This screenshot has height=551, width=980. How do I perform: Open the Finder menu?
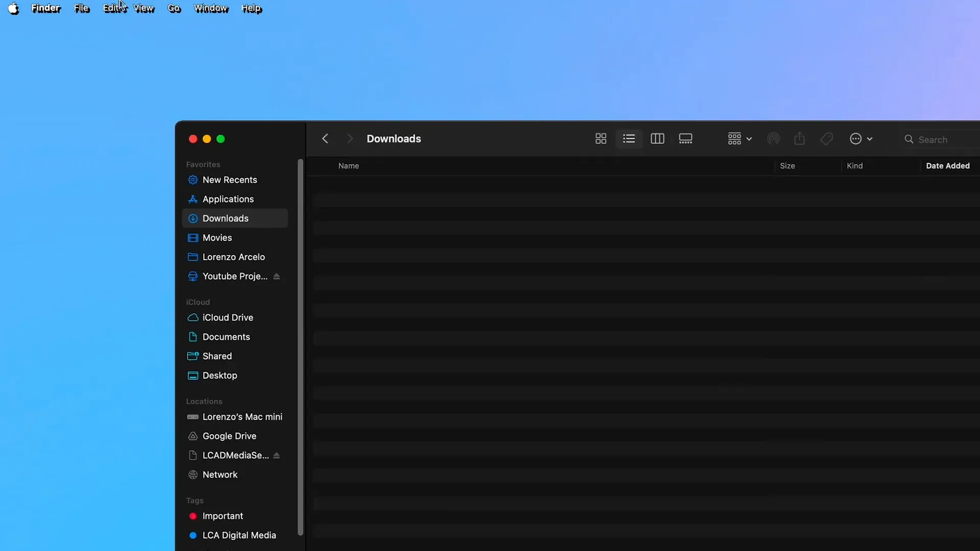(x=46, y=9)
